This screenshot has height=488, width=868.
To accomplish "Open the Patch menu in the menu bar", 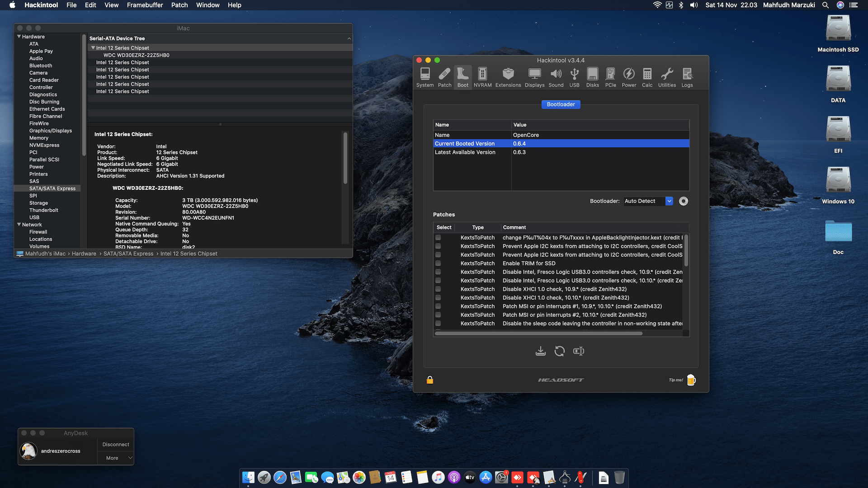I will coord(179,5).
